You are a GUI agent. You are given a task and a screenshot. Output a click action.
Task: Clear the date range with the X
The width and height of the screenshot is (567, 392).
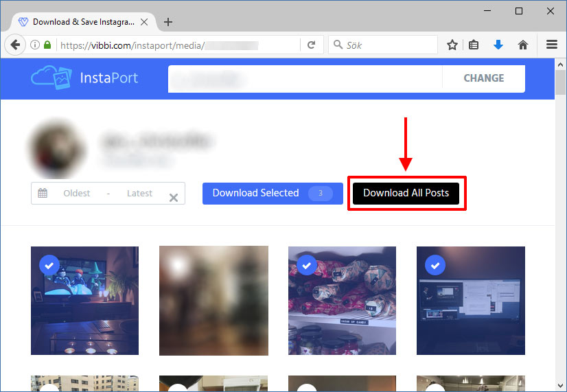[x=174, y=198]
